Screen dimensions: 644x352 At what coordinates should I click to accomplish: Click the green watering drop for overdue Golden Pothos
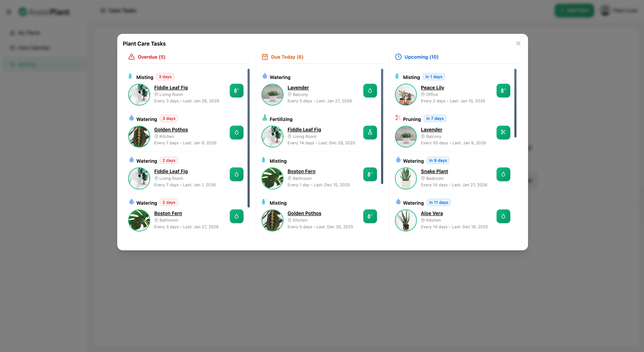tap(236, 132)
